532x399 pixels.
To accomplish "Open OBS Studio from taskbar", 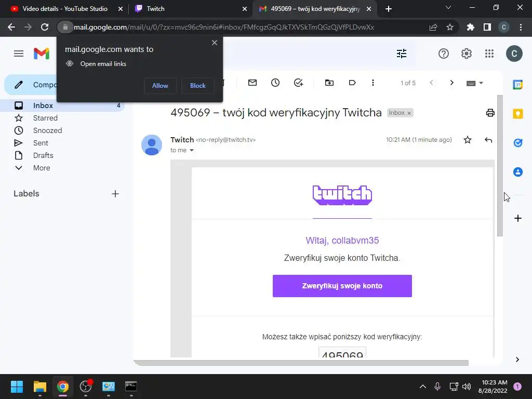I will [x=86, y=387].
